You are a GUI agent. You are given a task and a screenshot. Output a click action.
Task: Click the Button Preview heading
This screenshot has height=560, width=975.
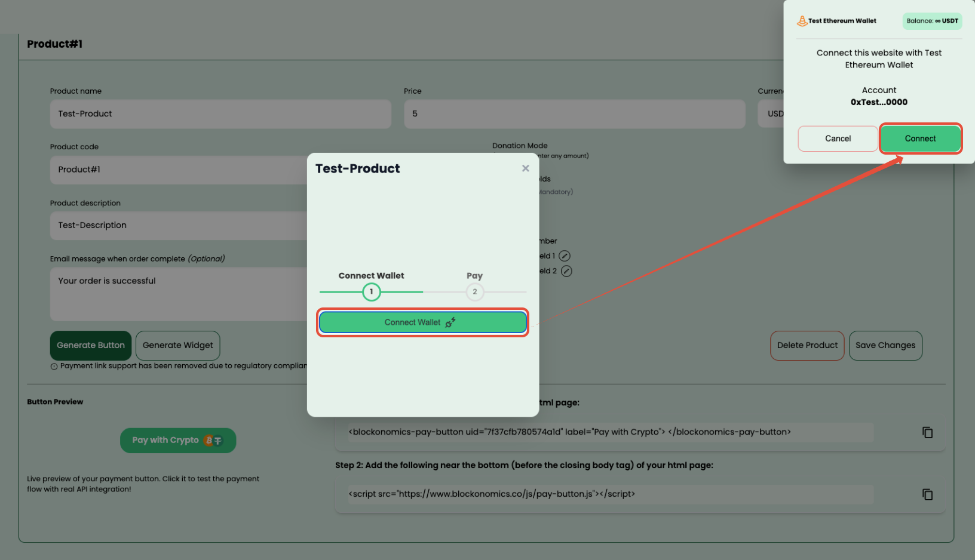pyautogui.click(x=55, y=402)
